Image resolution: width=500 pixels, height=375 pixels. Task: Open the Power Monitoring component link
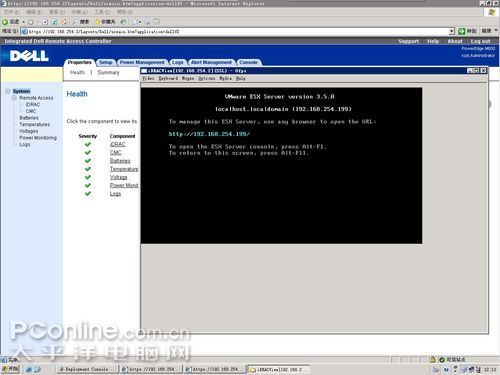124,185
